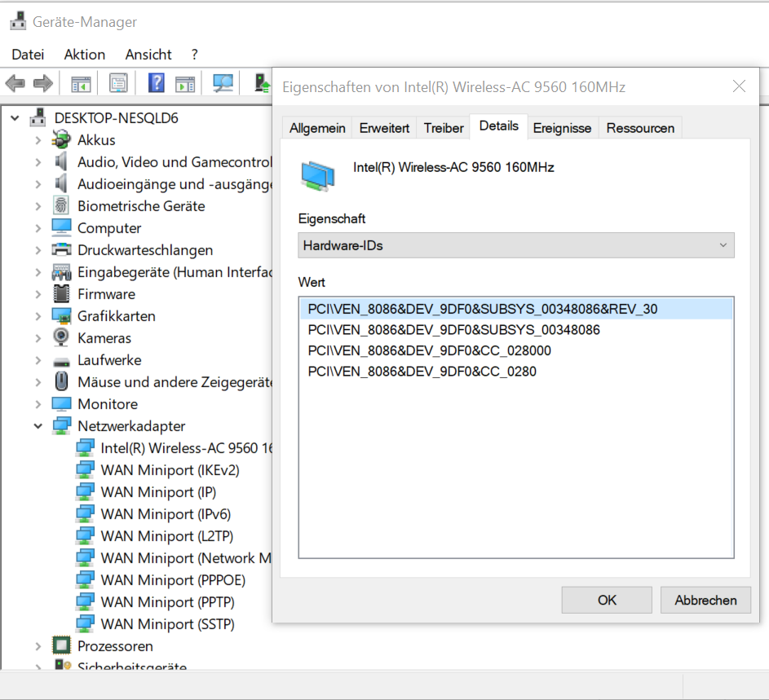Click the Laufwerke drive icon
The image size is (769, 700).
[61, 362]
